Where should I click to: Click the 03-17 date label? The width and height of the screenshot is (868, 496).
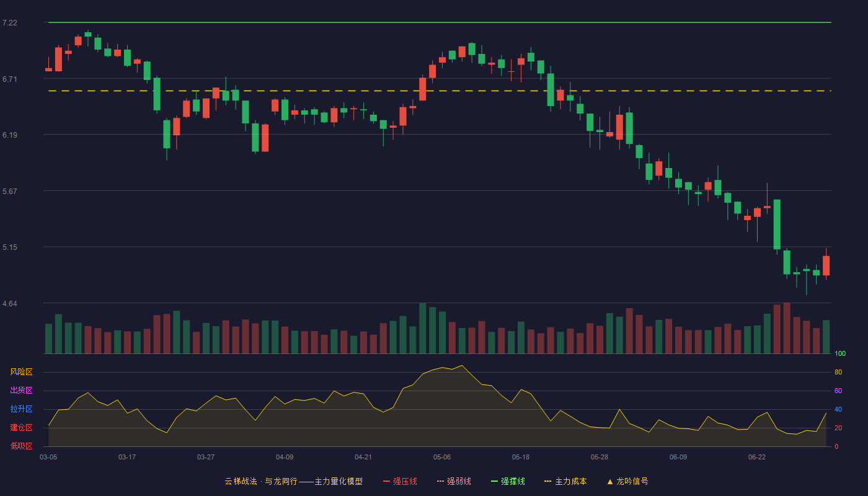click(127, 457)
